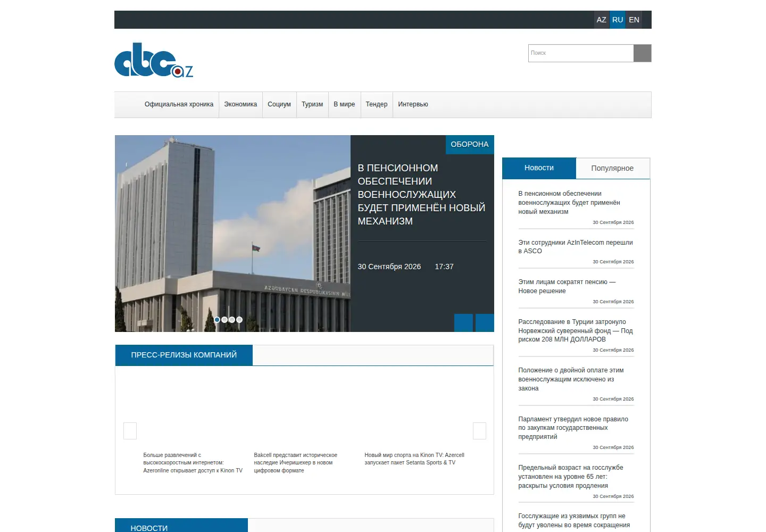766x532 pixels.
Task: Open sidebar article on double payment for военнослужащим
Action: (571, 379)
